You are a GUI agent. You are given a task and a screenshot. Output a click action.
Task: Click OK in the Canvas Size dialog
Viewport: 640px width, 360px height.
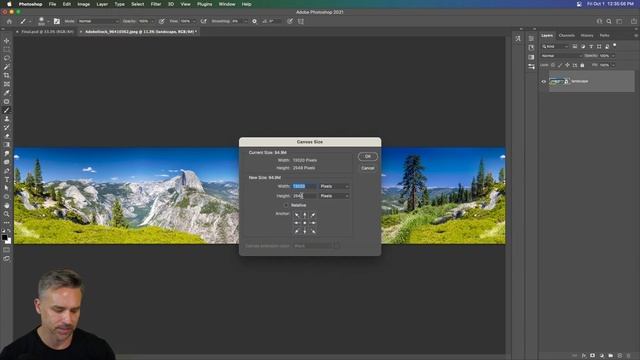(367, 156)
